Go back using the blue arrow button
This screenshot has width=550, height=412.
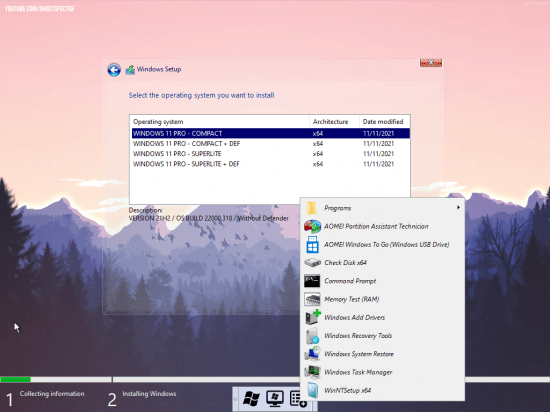pyautogui.click(x=114, y=70)
